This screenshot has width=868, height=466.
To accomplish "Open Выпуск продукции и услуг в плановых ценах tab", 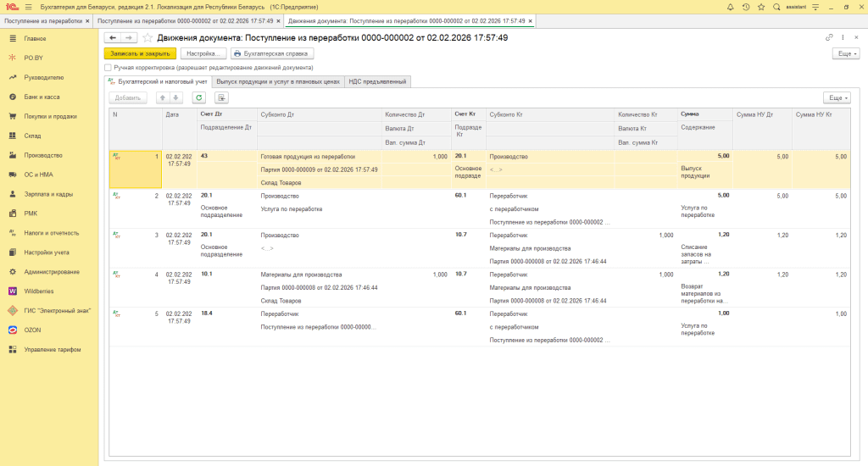I will [277, 81].
